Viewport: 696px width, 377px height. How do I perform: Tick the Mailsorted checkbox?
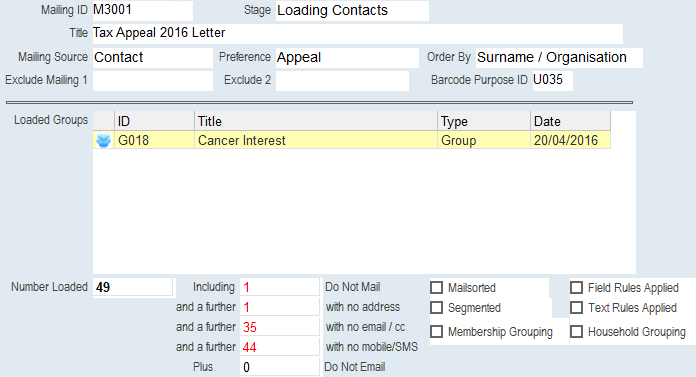(x=436, y=288)
